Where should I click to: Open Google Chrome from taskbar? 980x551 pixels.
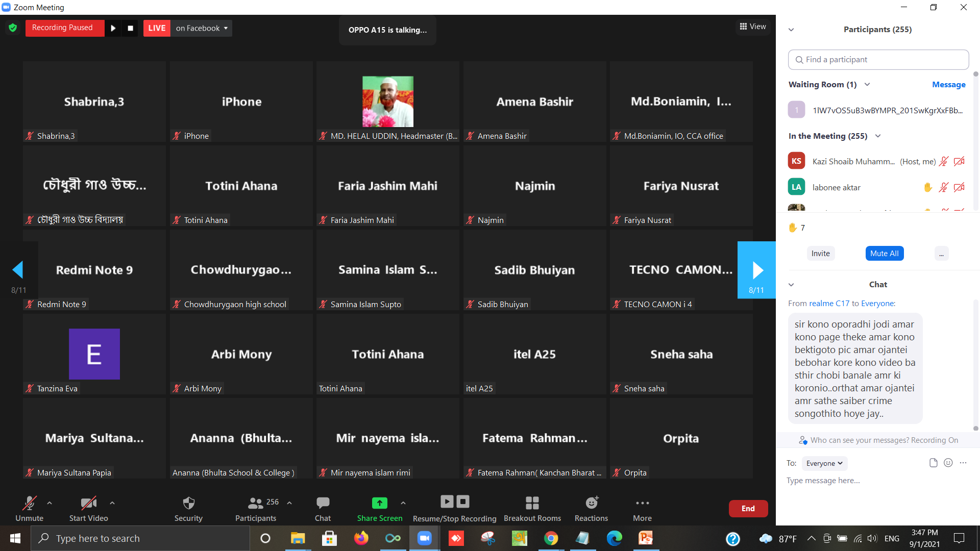(x=551, y=538)
